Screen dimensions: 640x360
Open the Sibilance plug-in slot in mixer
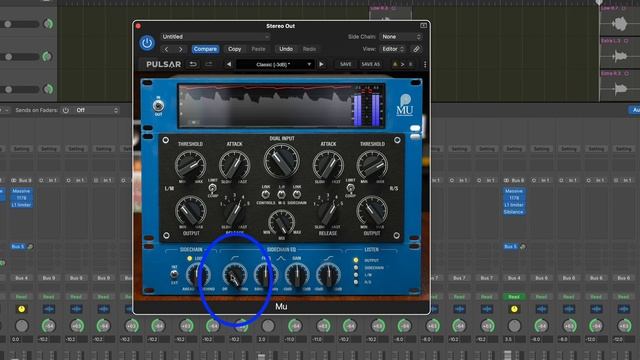pos(514,212)
